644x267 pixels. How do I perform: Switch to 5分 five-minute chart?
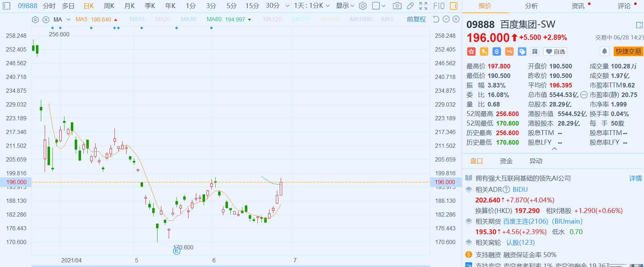pos(231,6)
